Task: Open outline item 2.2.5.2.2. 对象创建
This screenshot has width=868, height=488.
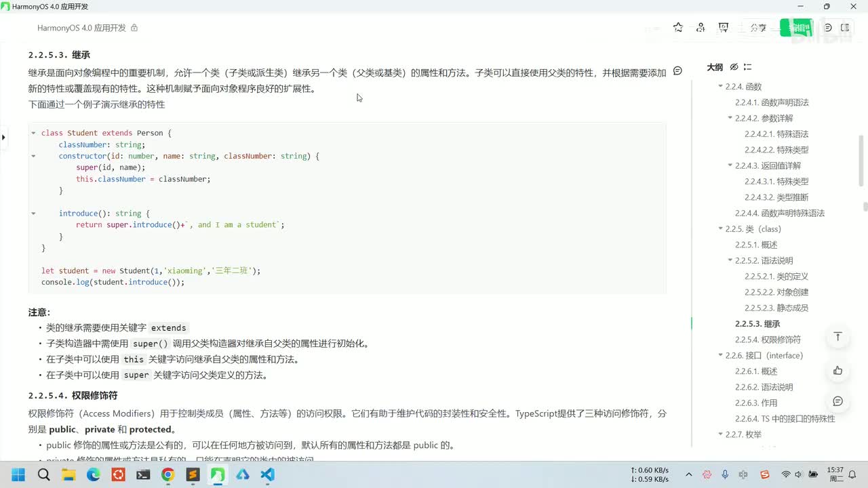Action: pyautogui.click(x=776, y=292)
